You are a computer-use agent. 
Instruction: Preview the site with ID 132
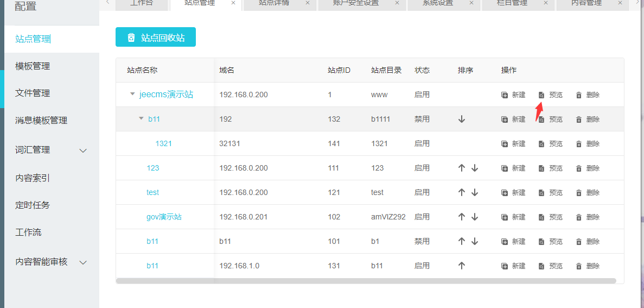click(551, 120)
